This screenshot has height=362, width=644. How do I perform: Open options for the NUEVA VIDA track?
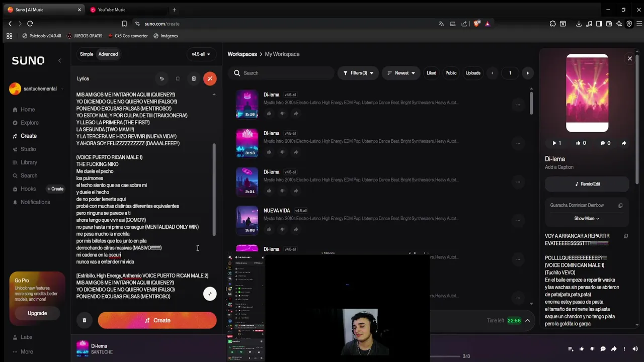coord(518,221)
